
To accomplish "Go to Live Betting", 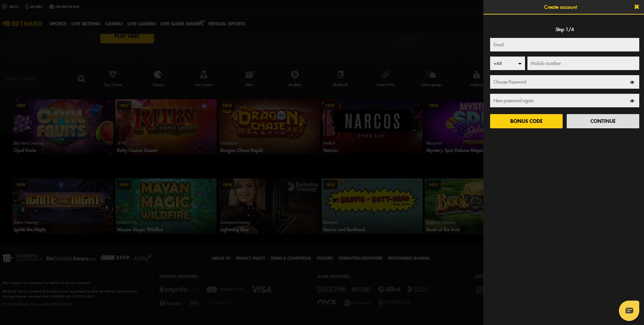I will click(x=86, y=24).
